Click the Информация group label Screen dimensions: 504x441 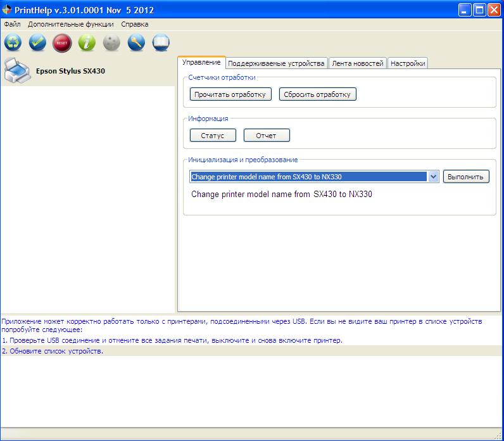click(x=208, y=118)
